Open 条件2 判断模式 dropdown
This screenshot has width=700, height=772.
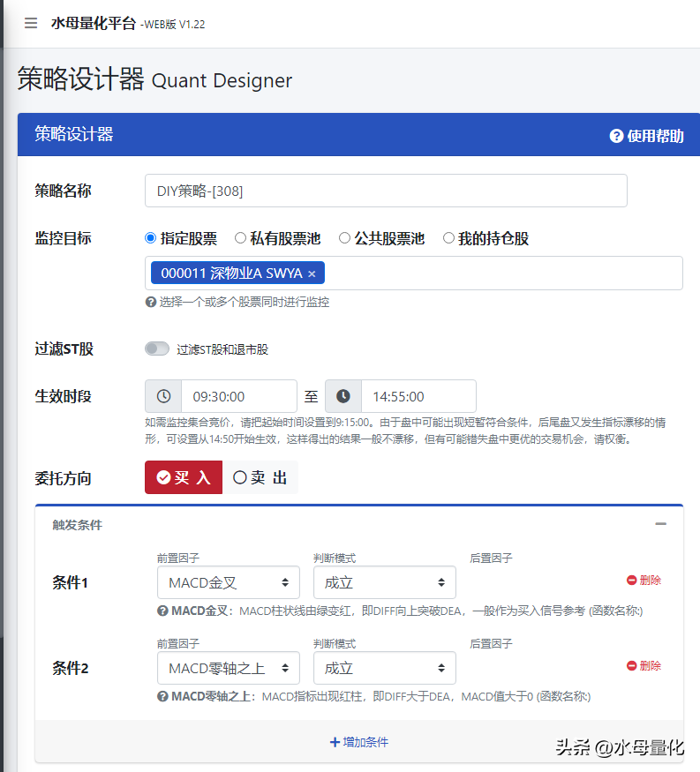coord(385,668)
